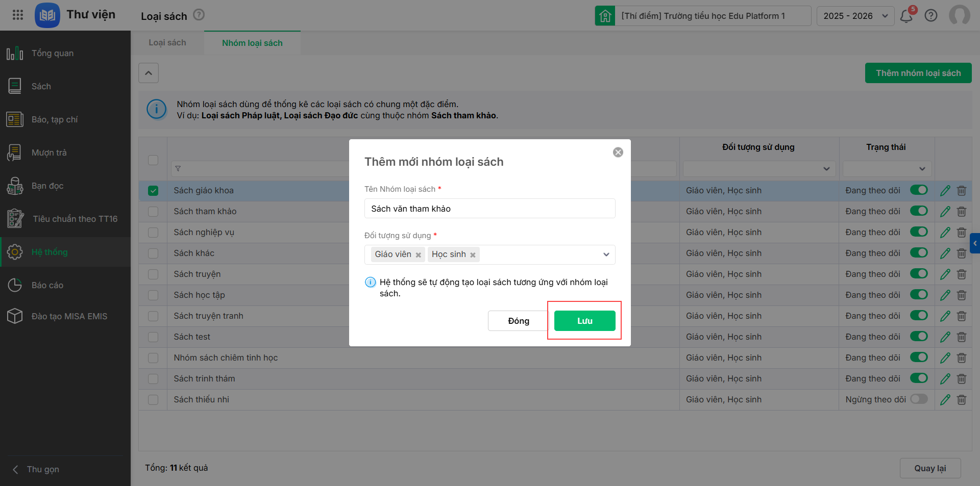980x486 pixels.
Task: Click the Lưu button
Action: click(x=584, y=321)
